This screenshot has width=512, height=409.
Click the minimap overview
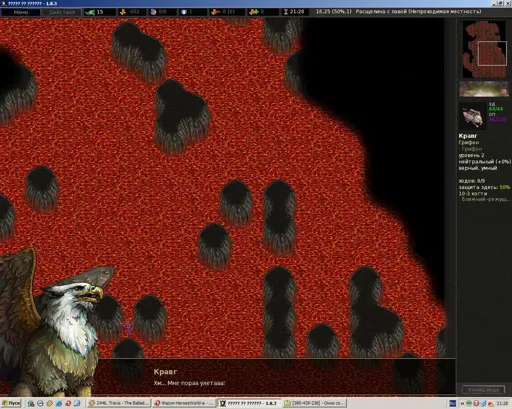484,49
